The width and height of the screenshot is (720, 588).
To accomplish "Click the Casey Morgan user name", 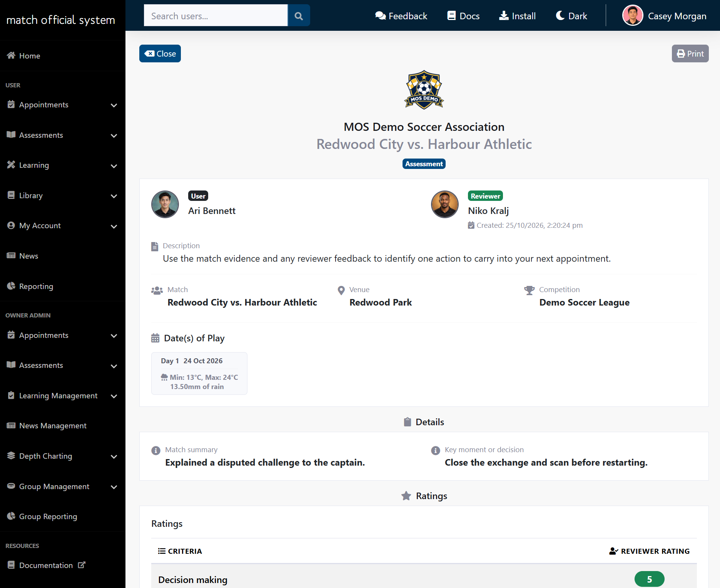I will [677, 16].
